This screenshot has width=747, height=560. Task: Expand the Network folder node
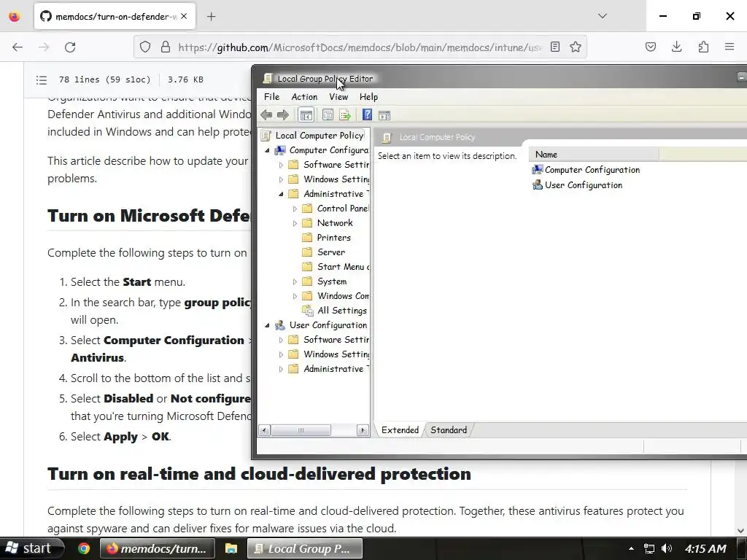click(295, 223)
